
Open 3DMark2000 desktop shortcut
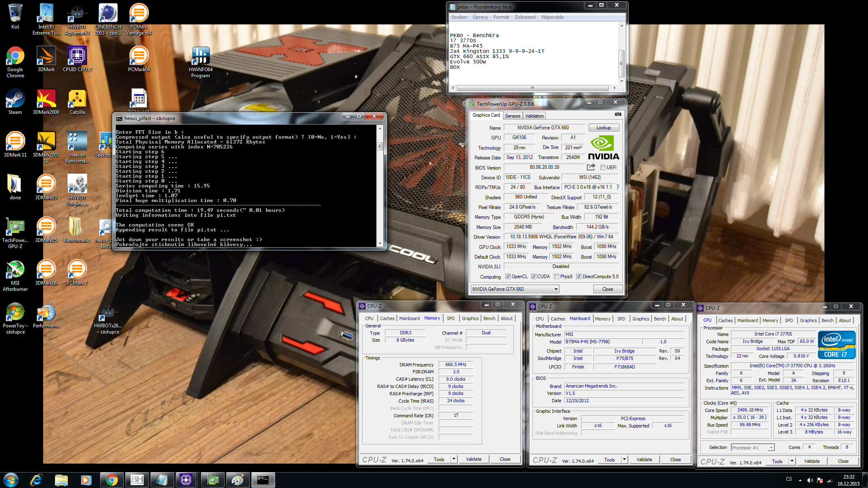coord(46,102)
